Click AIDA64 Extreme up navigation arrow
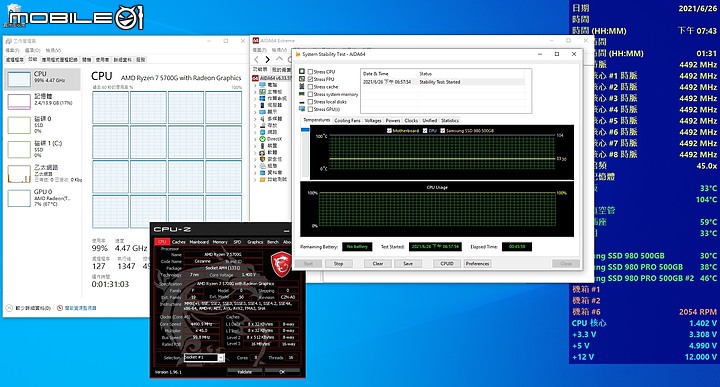Screen dimensions: 720x387 tap(279, 59)
